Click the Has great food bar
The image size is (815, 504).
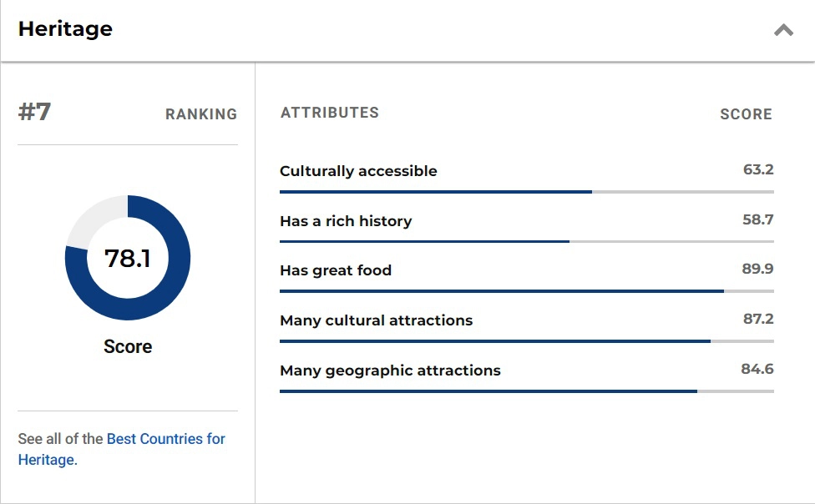526,290
